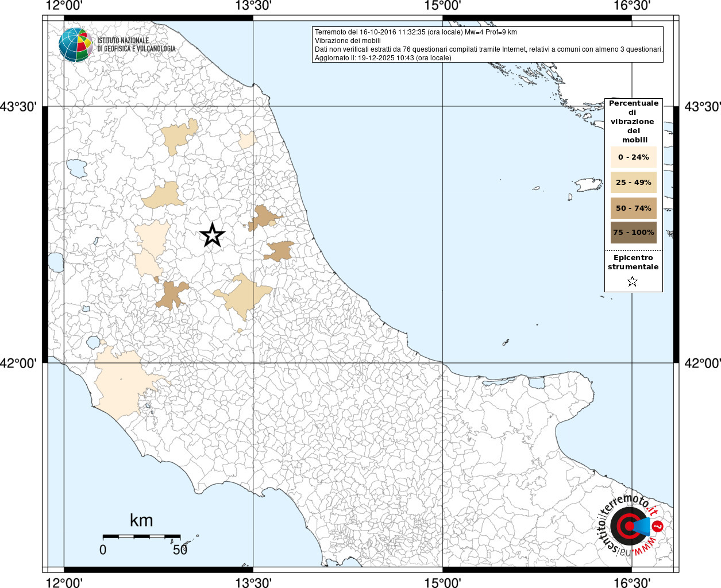Select the 75 - 100% legend swatch
The height and width of the screenshot is (588, 721).
(x=633, y=233)
